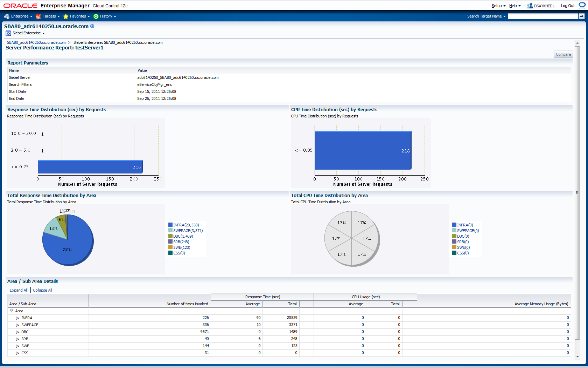This screenshot has height=368, width=588.
Task: Click the eServiceObjMgr_enu filter value
Action: tap(155, 84)
